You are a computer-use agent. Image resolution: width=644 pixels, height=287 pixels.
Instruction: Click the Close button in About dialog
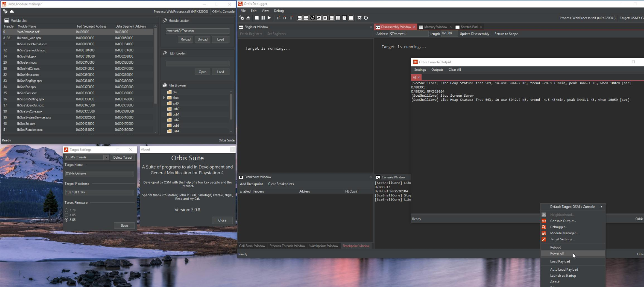(222, 220)
